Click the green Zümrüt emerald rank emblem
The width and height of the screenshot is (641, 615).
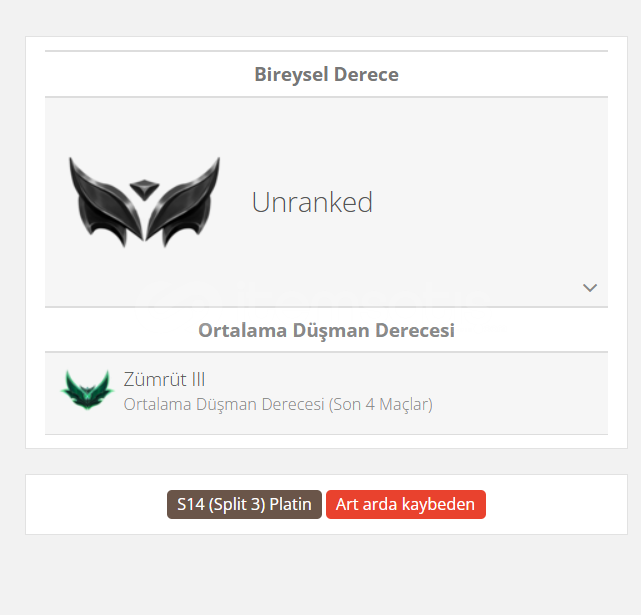tap(87, 390)
